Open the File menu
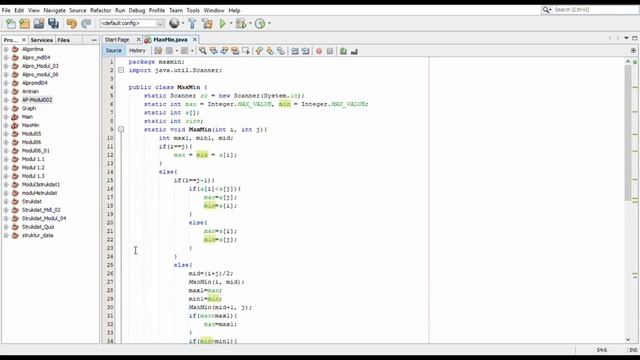Viewport: 640px width, 360px height. pyautogui.click(x=6, y=10)
